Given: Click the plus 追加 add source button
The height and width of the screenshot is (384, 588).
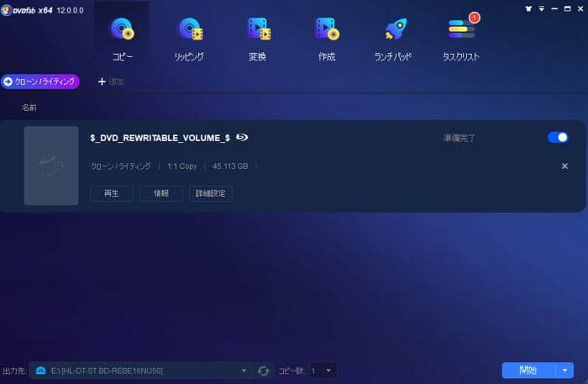Looking at the screenshot, I should (x=111, y=82).
